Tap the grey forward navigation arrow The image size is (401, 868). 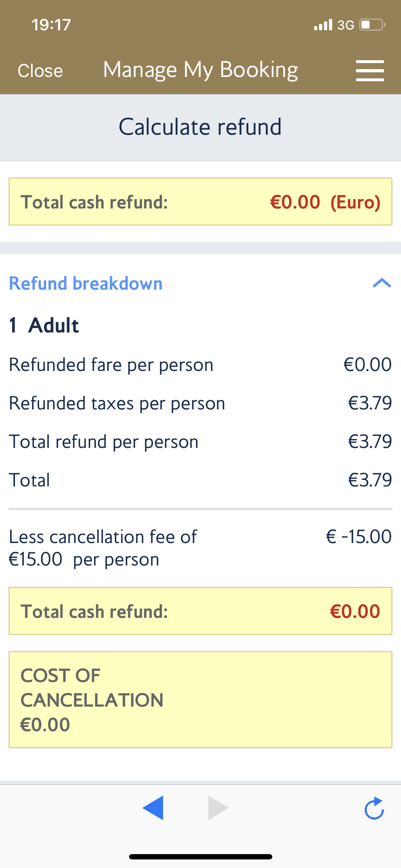[x=218, y=808]
